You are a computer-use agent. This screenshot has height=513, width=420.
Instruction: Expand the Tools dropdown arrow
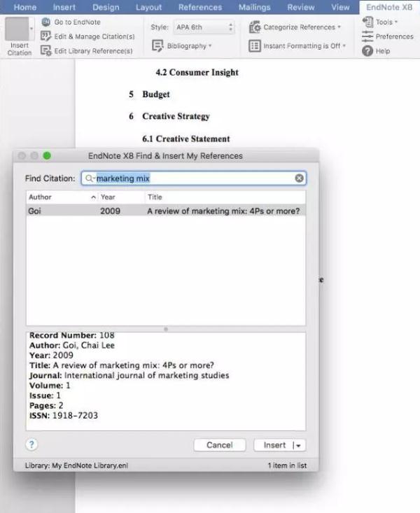395,22
